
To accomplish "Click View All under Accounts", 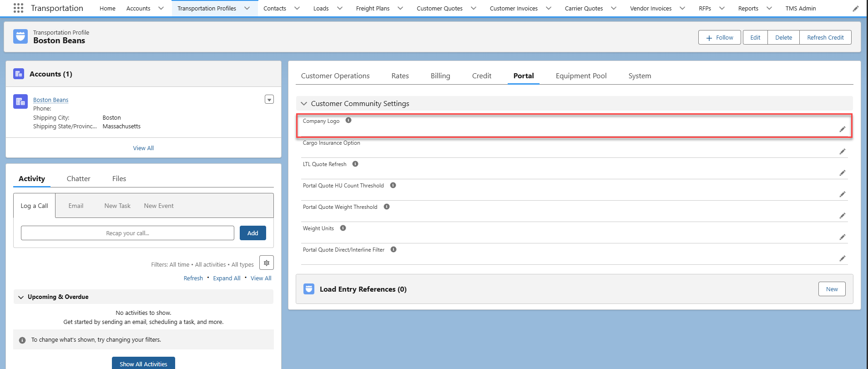I will [x=143, y=148].
